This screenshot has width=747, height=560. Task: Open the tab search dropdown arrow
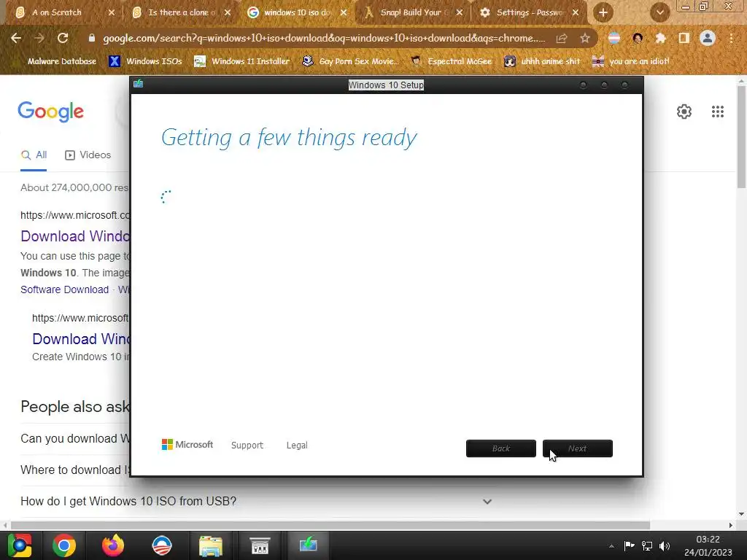(x=659, y=13)
